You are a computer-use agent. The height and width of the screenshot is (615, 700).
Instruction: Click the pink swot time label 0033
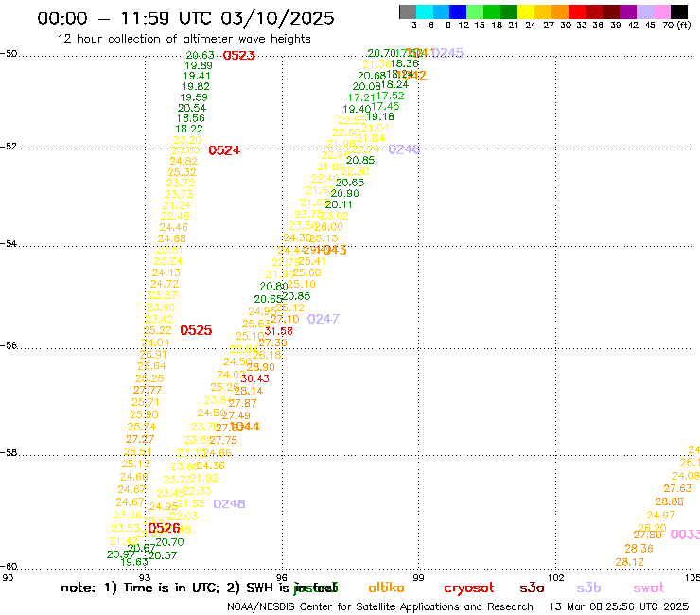(x=685, y=535)
